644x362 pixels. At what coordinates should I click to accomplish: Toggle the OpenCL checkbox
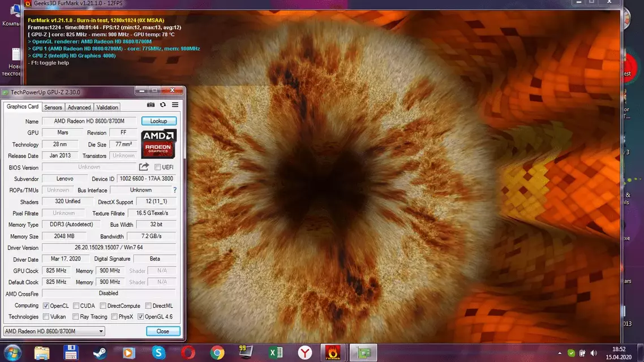46,306
